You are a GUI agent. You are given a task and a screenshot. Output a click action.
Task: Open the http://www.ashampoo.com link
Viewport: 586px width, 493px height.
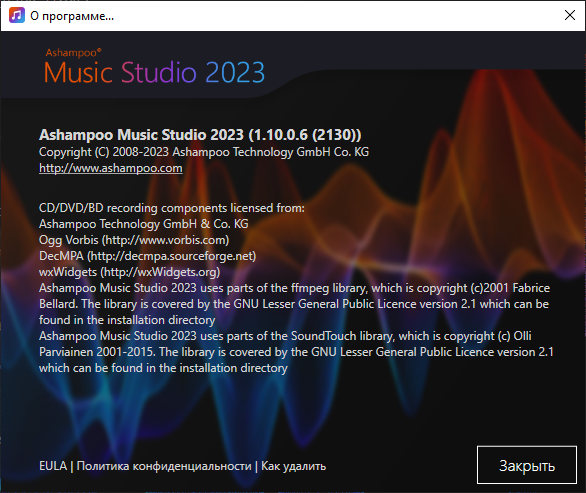click(x=111, y=168)
